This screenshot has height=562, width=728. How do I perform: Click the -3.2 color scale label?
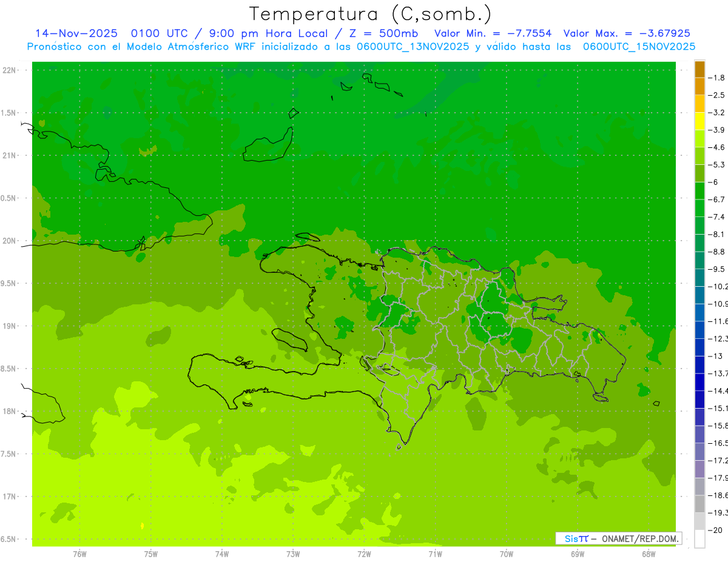tap(716, 113)
